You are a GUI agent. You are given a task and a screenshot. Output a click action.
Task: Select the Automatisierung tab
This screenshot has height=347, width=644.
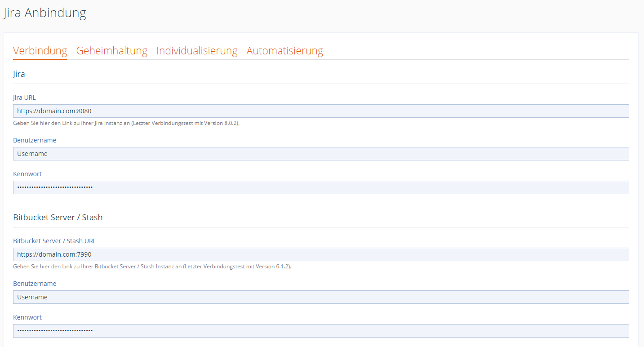284,51
